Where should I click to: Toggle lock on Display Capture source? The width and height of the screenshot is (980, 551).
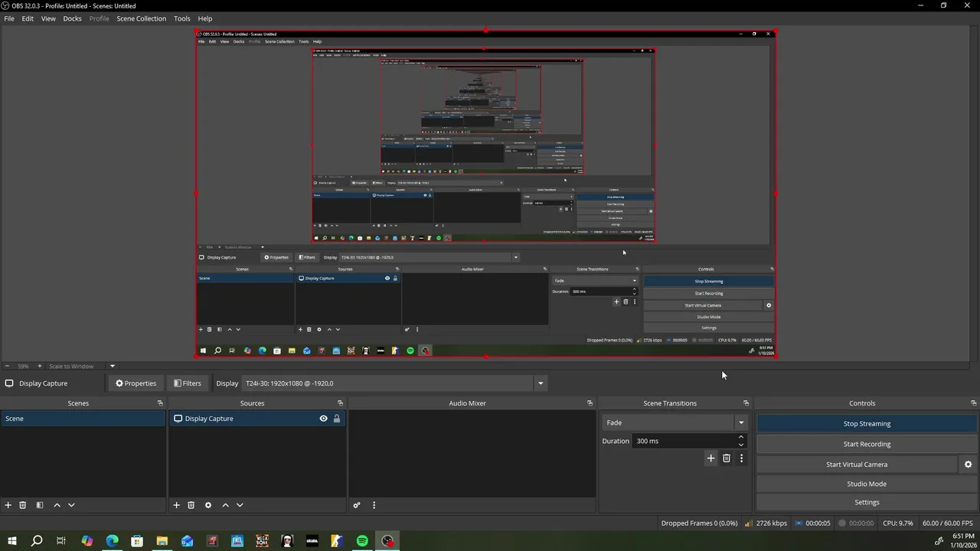(336, 419)
